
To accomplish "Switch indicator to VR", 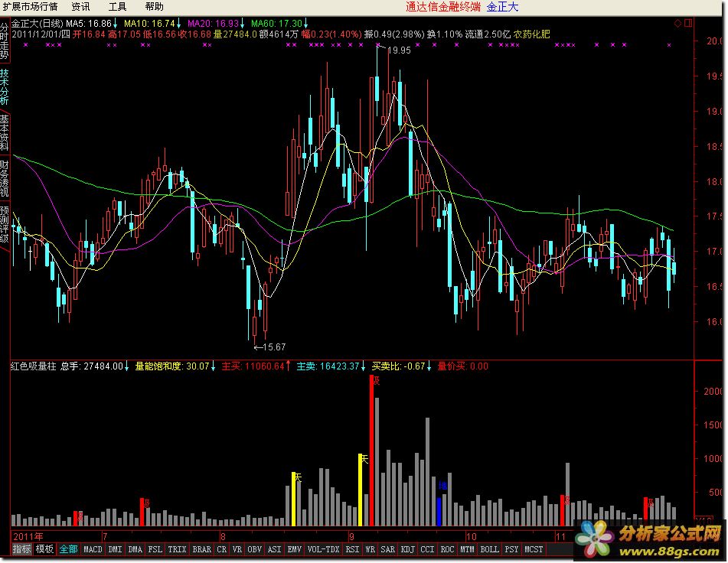I will (237, 549).
